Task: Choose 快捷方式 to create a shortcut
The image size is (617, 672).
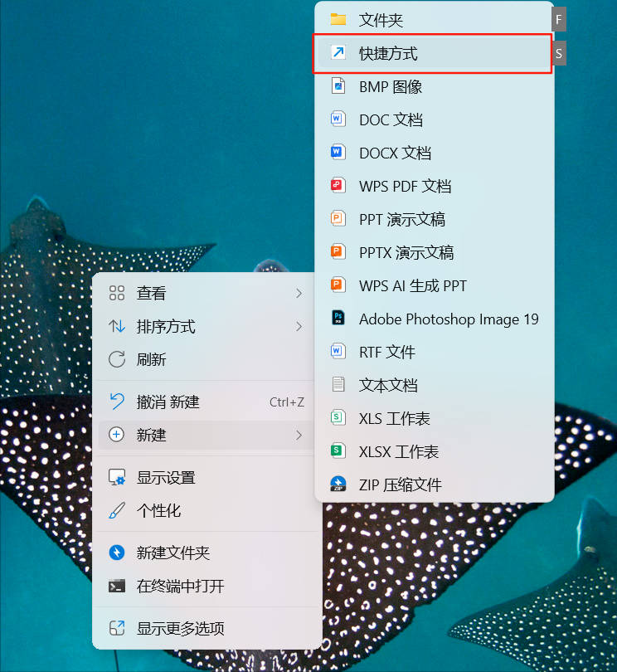Action: click(434, 53)
